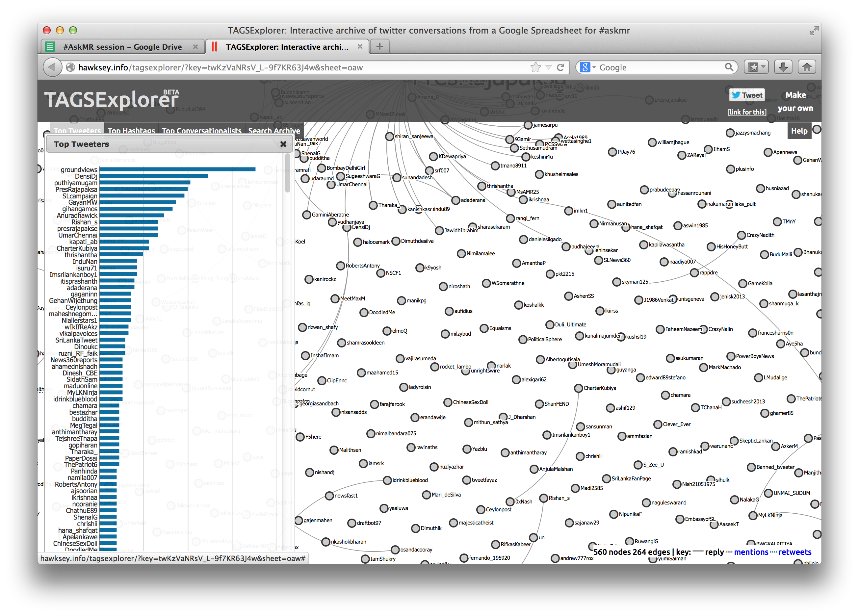The height and width of the screenshot is (616, 859).
Task: Select the rappdre node circle
Action: [x=694, y=273]
